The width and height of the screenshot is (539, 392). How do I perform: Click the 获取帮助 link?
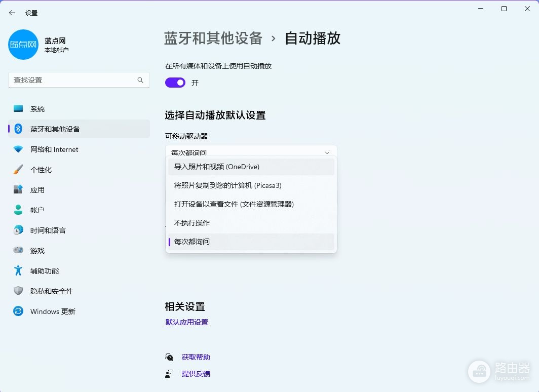196,357
